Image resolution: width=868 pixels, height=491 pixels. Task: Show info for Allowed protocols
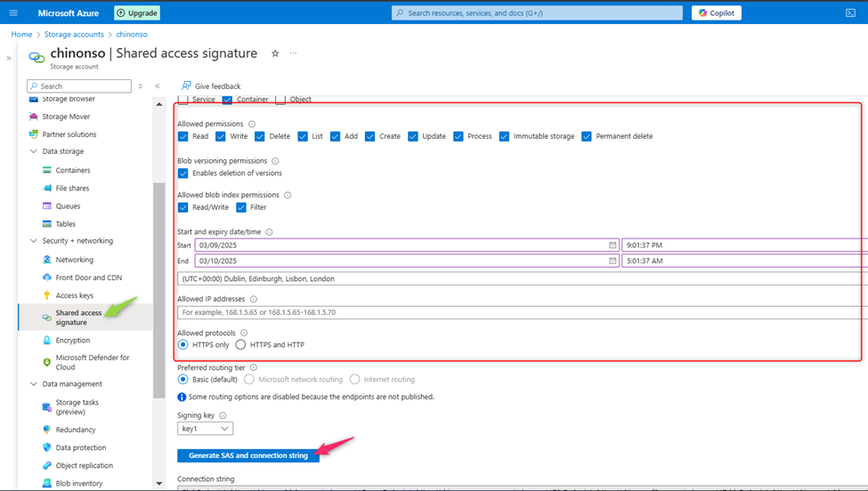(x=244, y=333)
